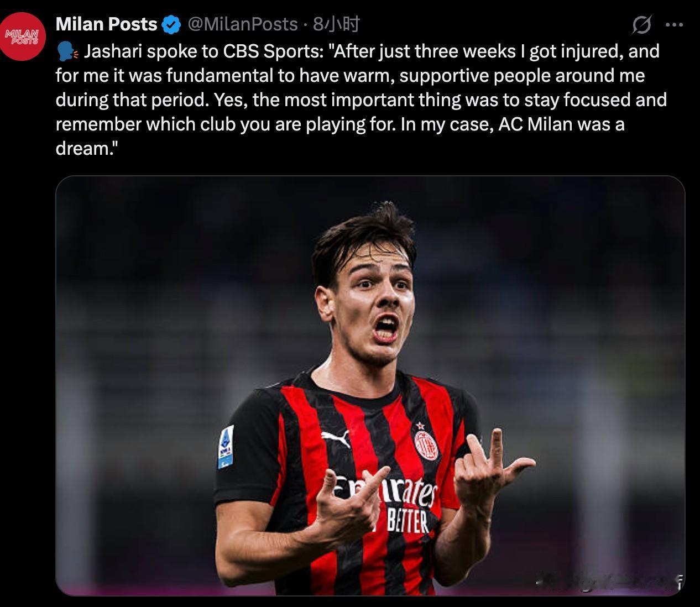
Task: Click "AC Milan was a" in the tweet
Action: coord(561,124)
